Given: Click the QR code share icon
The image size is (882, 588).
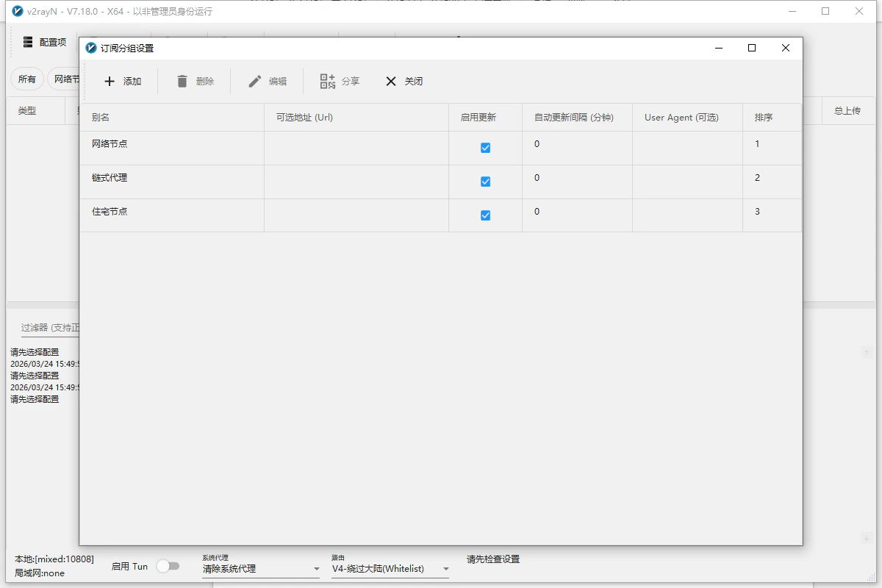Looking at the screenshot, I should [328, 82].
